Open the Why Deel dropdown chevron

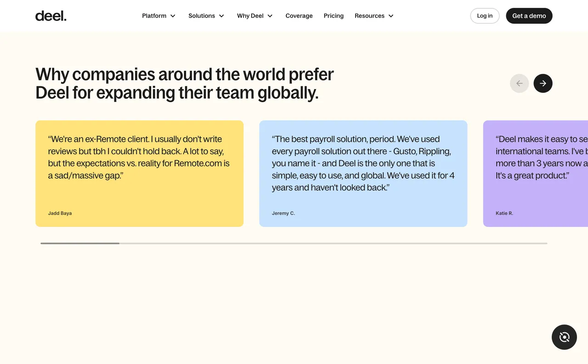click(x=270, y=16)
